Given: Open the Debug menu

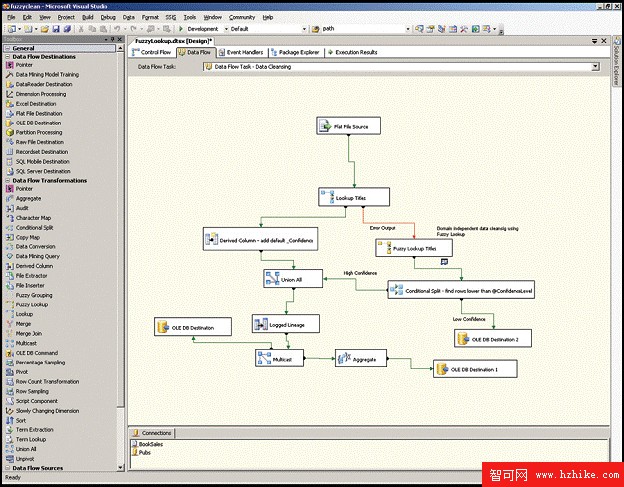Looking at the screenshot, I should point(108,17).
